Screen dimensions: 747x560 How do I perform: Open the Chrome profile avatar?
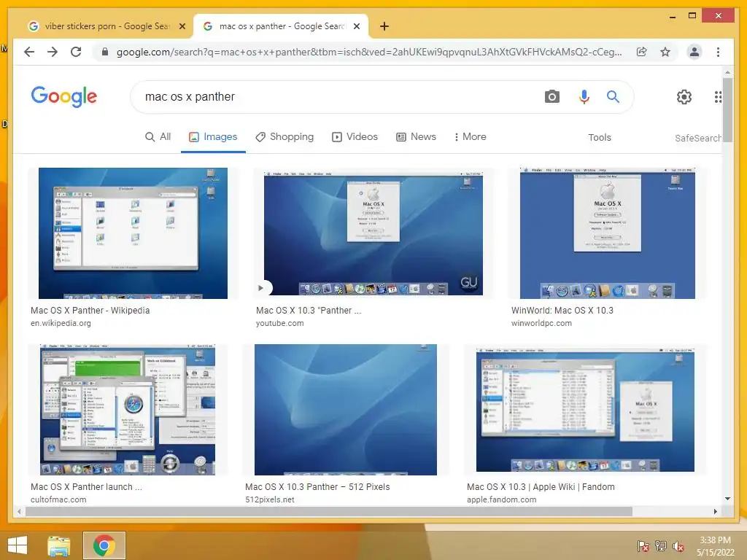click(x=694, y=52)
